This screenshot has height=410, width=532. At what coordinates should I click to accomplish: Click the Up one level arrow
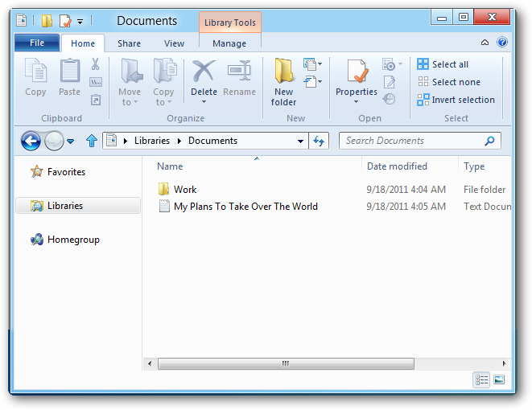(x=92, y=141)
